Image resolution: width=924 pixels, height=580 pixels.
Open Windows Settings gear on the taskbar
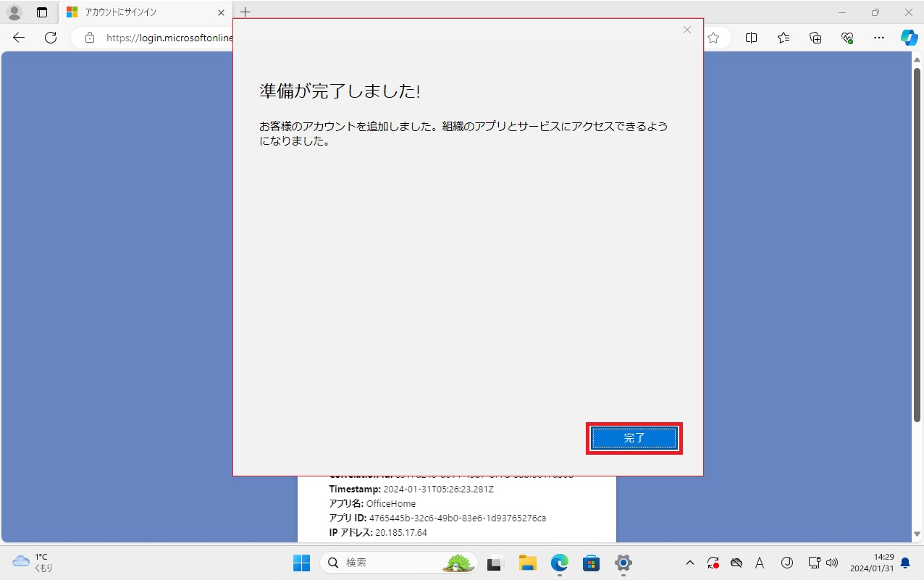(623, 563)
